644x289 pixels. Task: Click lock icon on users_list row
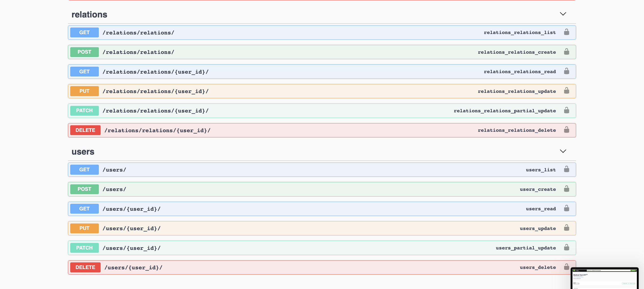[566, 169]
